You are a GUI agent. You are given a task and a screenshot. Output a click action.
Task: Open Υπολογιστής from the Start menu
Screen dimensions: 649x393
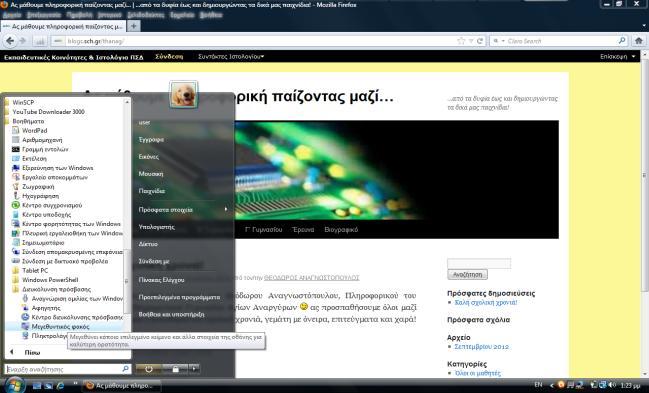[x=156, y=227]
